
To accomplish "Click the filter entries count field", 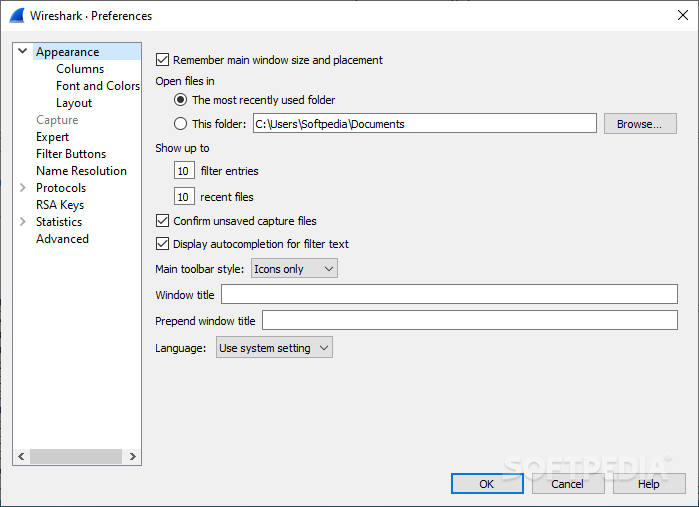I will pyautogui.click(x=184, y=170).
